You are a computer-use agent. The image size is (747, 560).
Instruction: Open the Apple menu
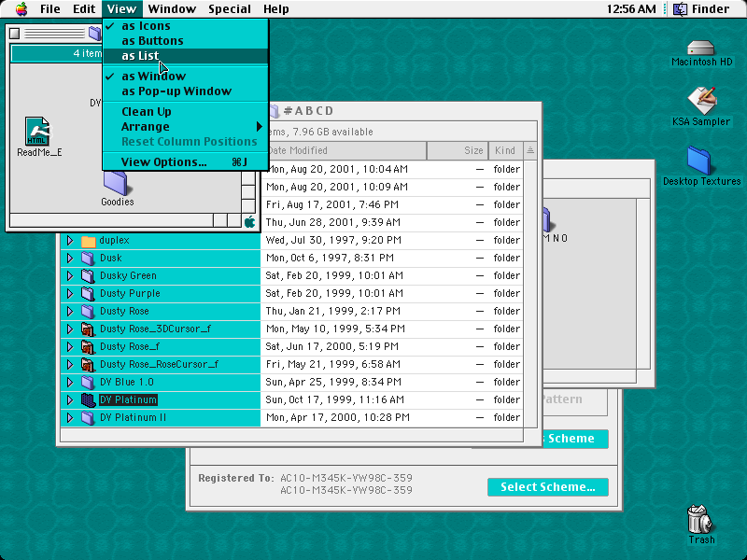click(x=21, y=9)
